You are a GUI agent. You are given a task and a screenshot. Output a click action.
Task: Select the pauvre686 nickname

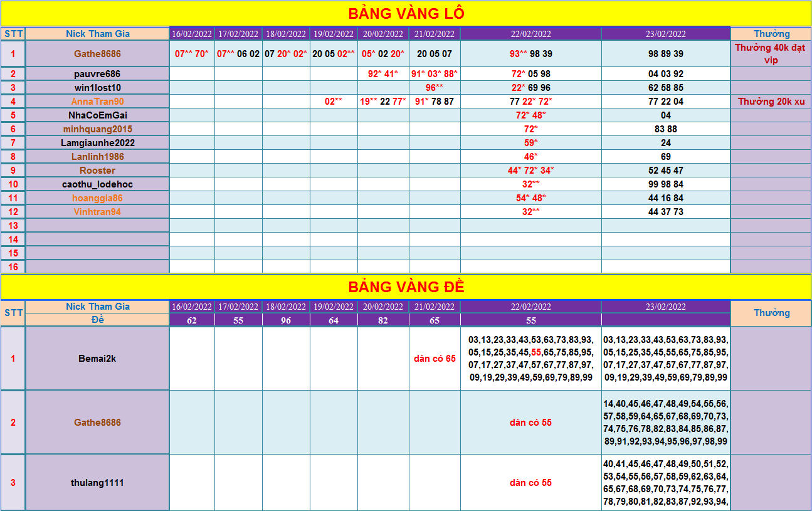point(97,74)
